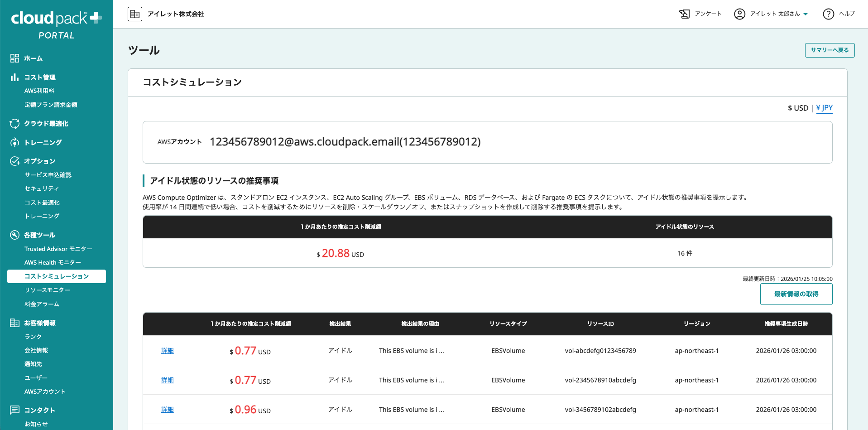
Task: Click the tools wrench icon in sidebar
Action: tap(14, 235)
